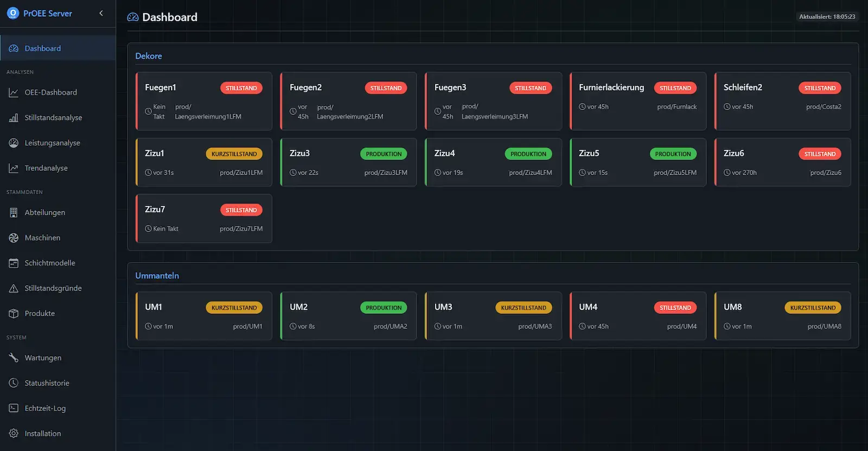Click the clock icon on Fuegen1 card
868x451 pixels.
pos(148,111)
